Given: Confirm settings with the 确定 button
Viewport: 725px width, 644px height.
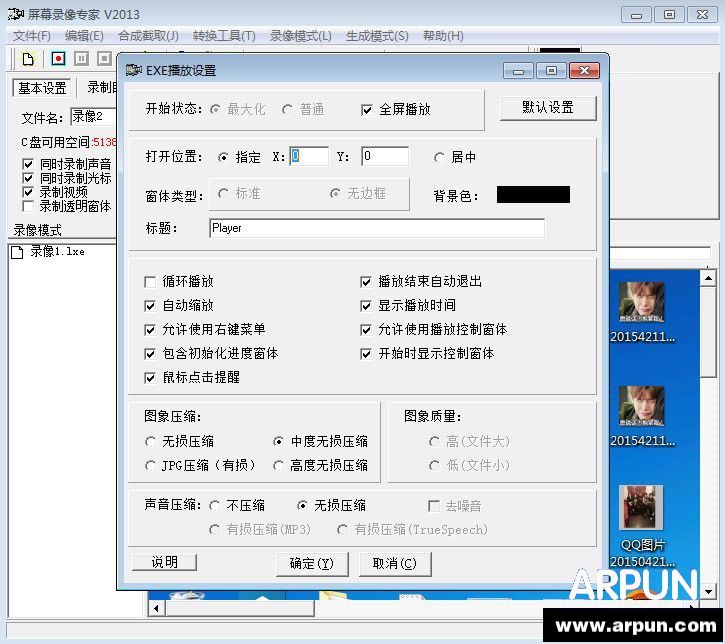Looking at the screenshot, I should (x=312, y=563).
